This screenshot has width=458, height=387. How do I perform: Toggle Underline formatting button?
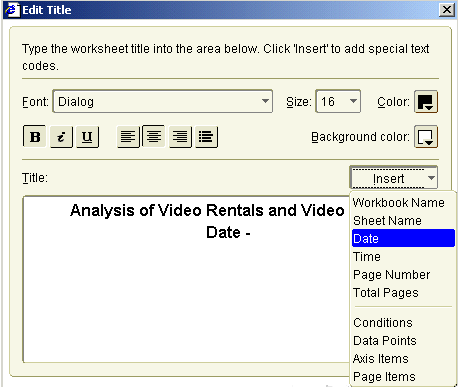87,136
